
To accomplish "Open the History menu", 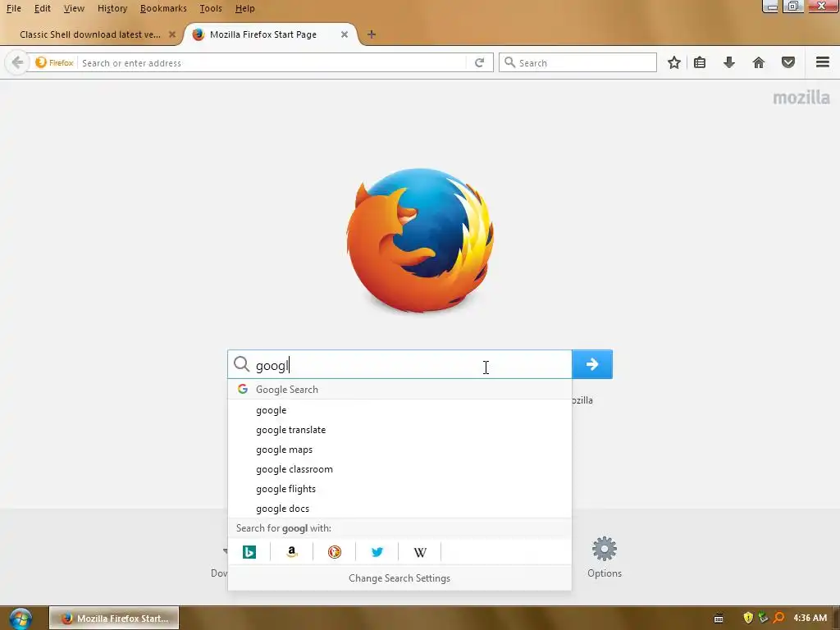I will tap(112, 8).
